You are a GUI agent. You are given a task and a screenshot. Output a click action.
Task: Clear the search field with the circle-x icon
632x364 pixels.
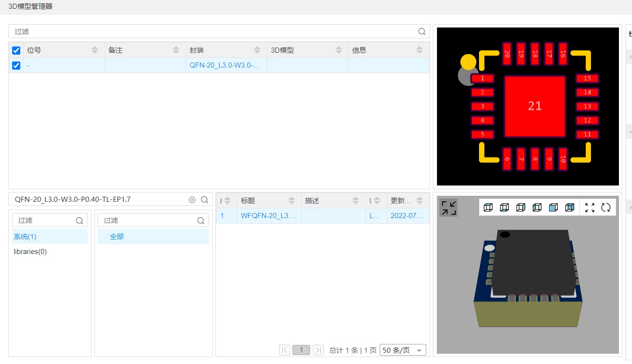tap(192, 199)
